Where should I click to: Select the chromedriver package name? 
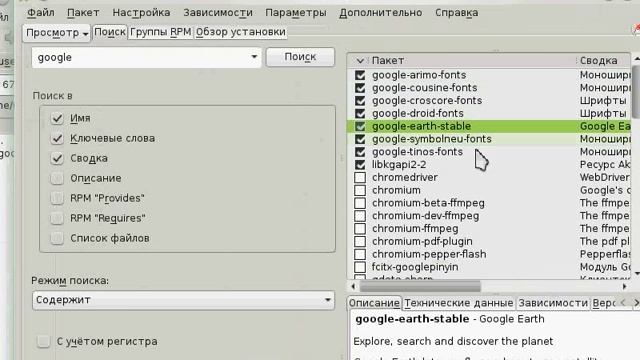click(x=404, y=178)
